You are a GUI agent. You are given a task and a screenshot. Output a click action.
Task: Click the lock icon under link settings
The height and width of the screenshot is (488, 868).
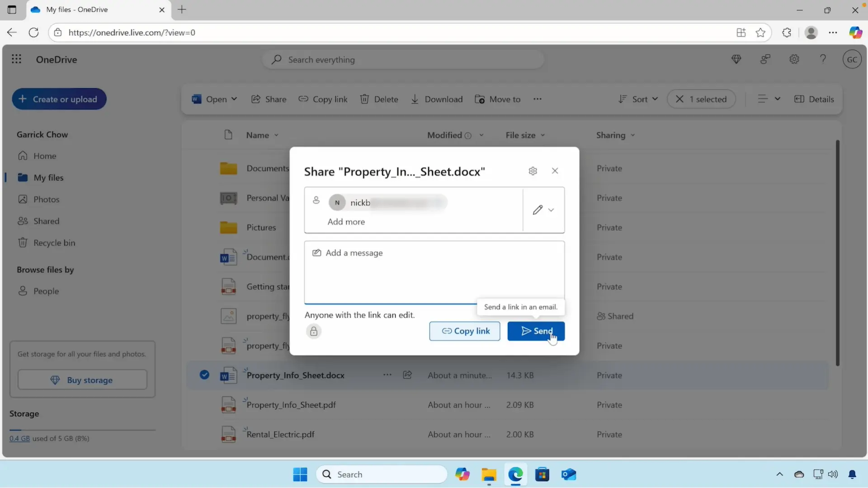(x=314, y=332)
